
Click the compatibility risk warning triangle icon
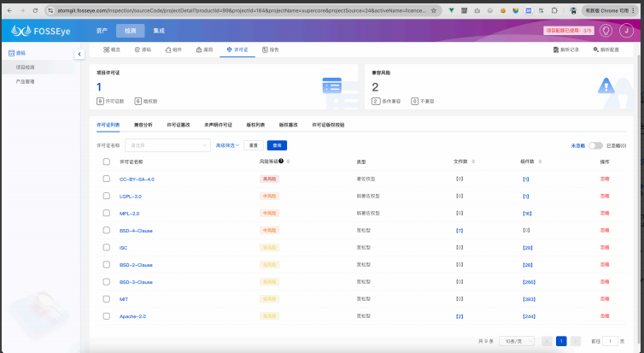606,85
